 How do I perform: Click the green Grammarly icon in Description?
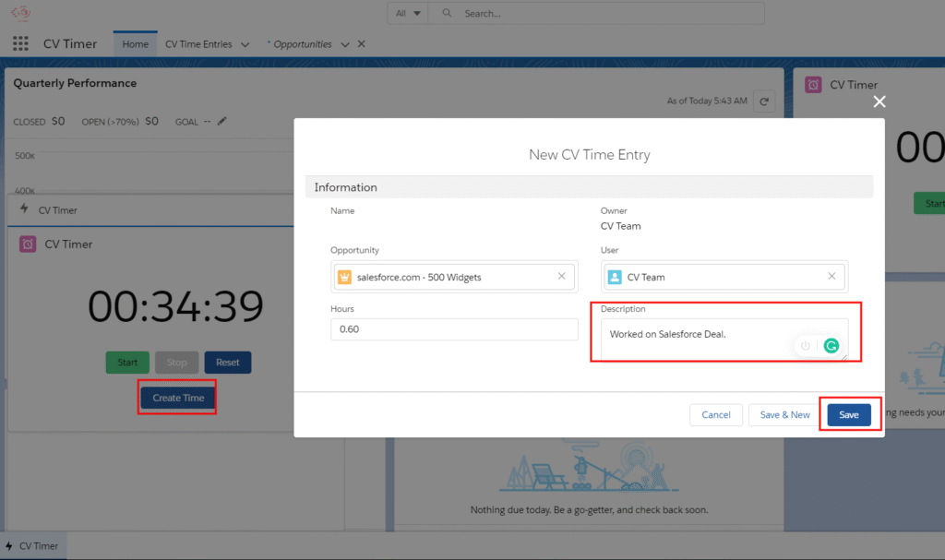[831, 346]
